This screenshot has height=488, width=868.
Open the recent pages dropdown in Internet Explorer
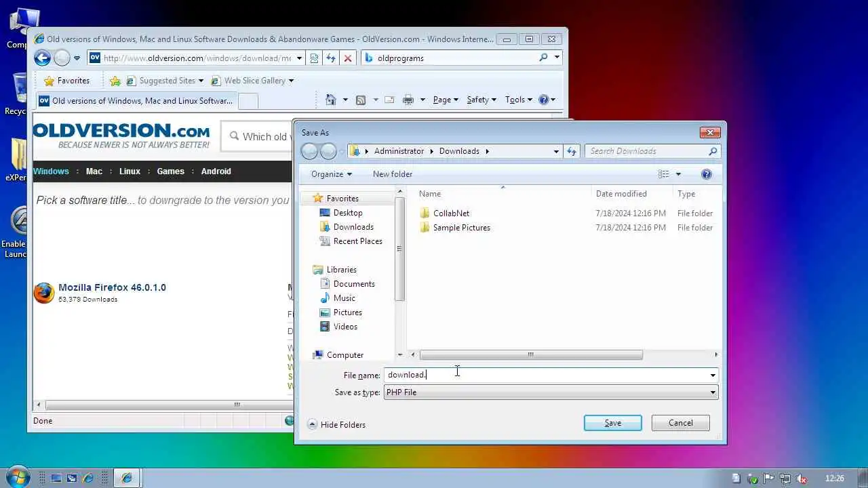coord(77,58)
